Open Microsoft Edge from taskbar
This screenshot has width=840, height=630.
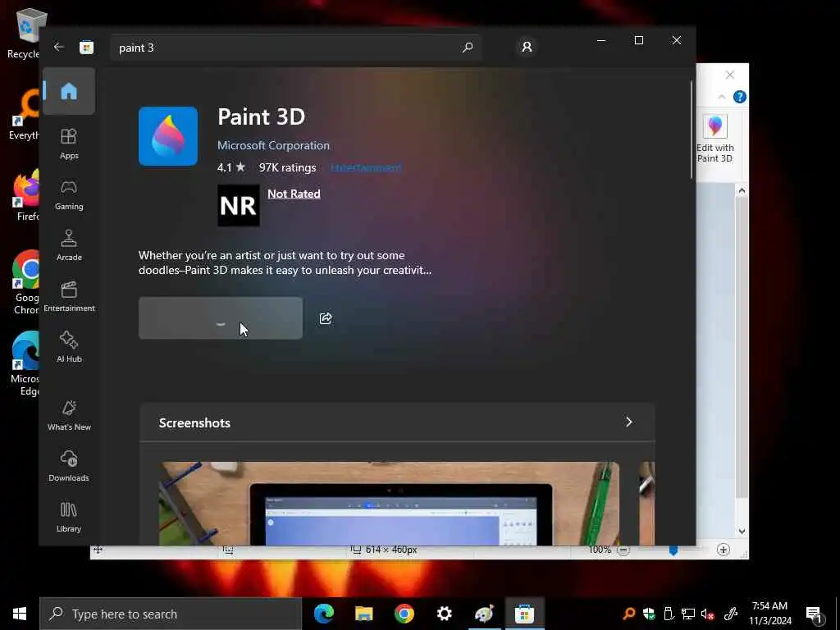coord(324,614)
